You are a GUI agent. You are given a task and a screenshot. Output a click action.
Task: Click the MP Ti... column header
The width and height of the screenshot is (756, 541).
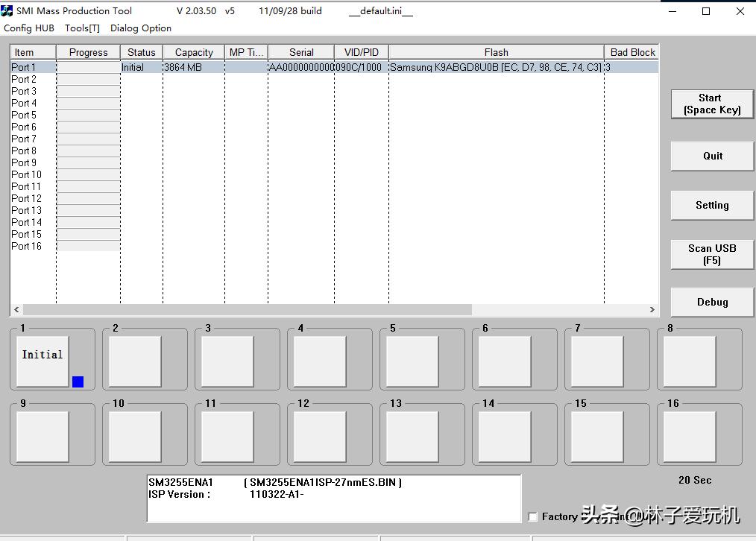(246, 52)
